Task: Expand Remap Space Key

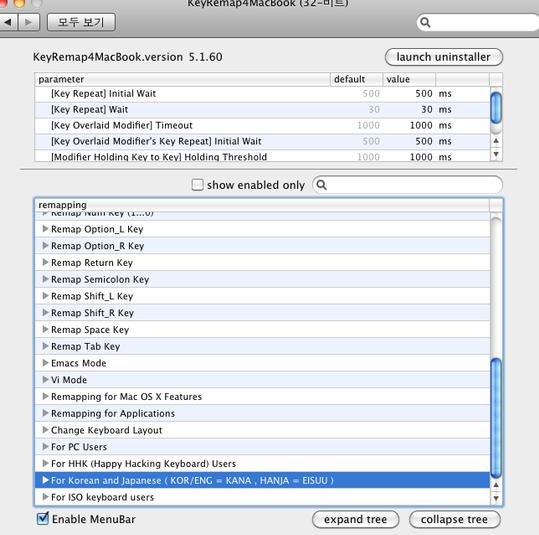Action: pyautogui.click(x=45, y=329)
